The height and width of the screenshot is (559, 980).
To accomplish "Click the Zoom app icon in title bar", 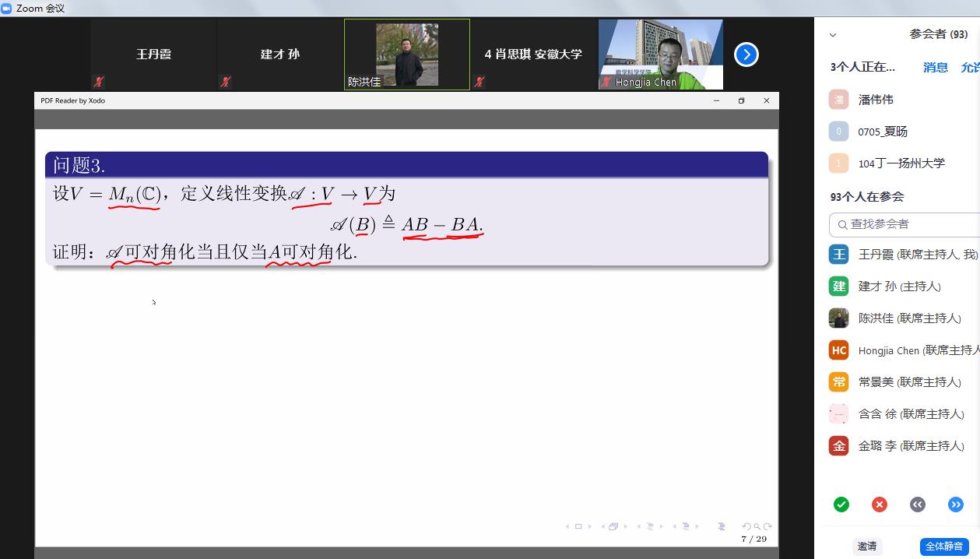I will pos(7,8).
